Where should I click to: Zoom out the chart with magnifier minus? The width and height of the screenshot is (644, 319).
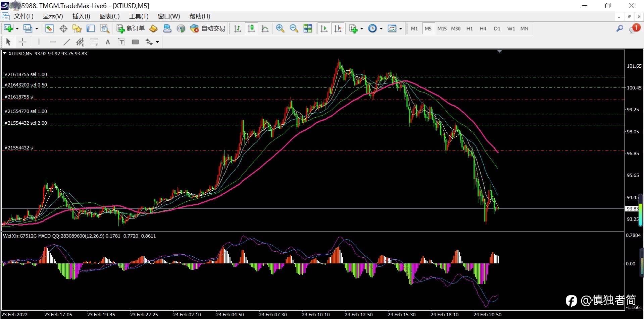[x=294, y=29]
